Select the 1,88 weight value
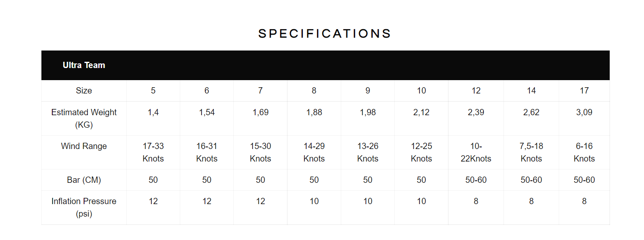 [314, 112]
